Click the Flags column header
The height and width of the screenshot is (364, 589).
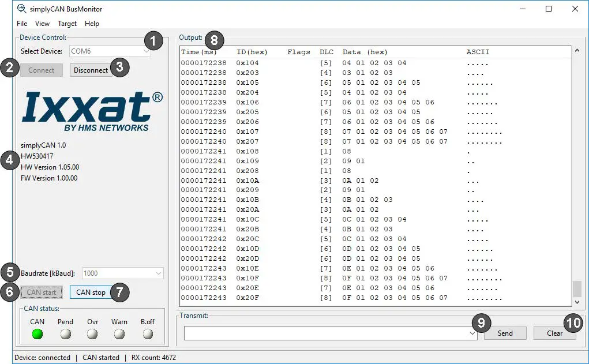pyautogui.click(x=299, y=52)
